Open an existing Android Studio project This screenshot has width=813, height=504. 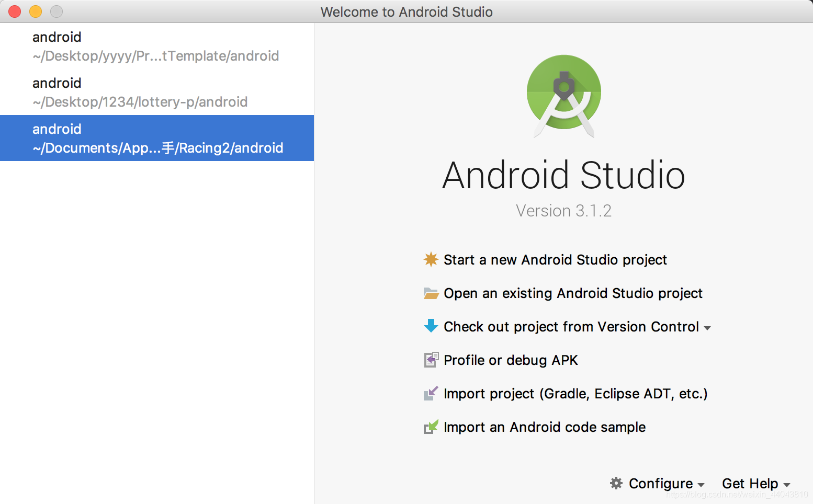573,293
